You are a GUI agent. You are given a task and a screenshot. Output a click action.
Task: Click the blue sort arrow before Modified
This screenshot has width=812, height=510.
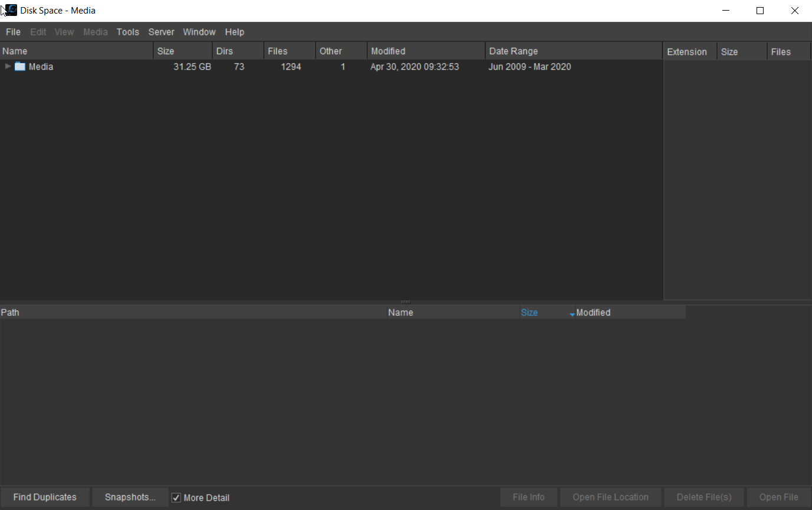tap(572, 315)
